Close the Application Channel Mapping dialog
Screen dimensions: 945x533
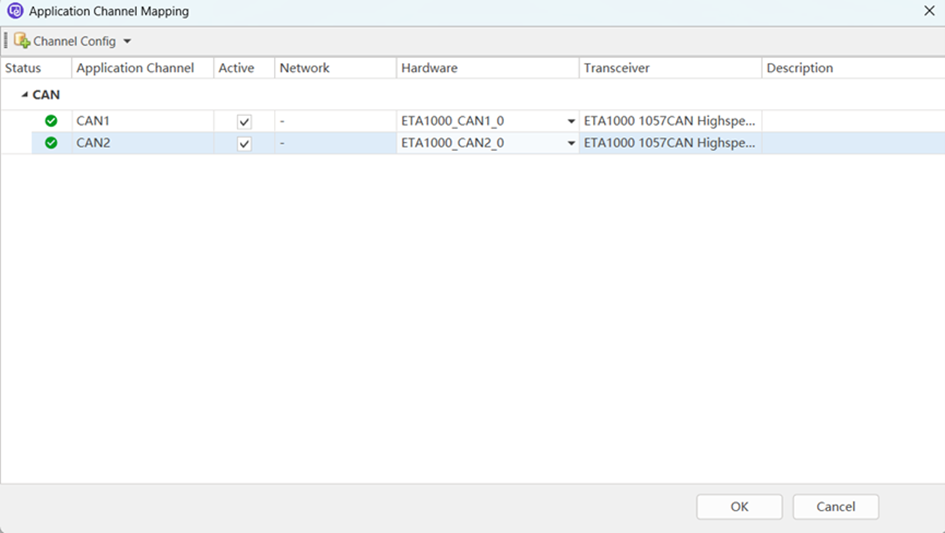coord(929,11)
